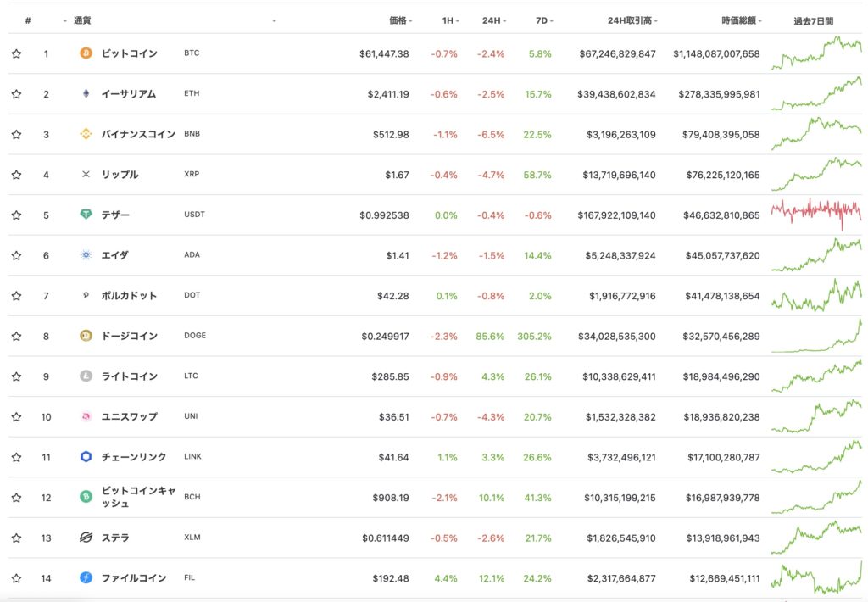The image size is (868, 602).
Task: Star Litecoin as a favorite
Action: coord(17,376)
